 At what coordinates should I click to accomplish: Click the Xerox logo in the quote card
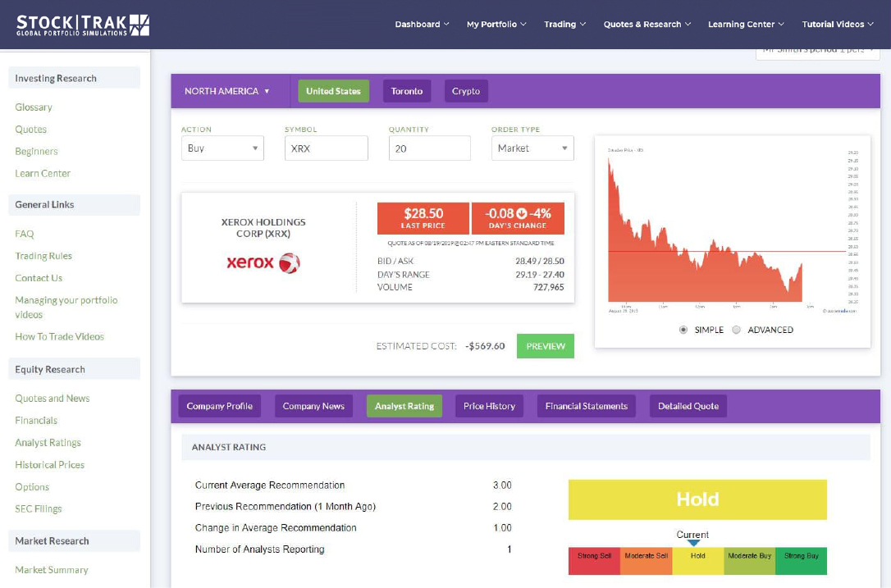click(263, 263)
